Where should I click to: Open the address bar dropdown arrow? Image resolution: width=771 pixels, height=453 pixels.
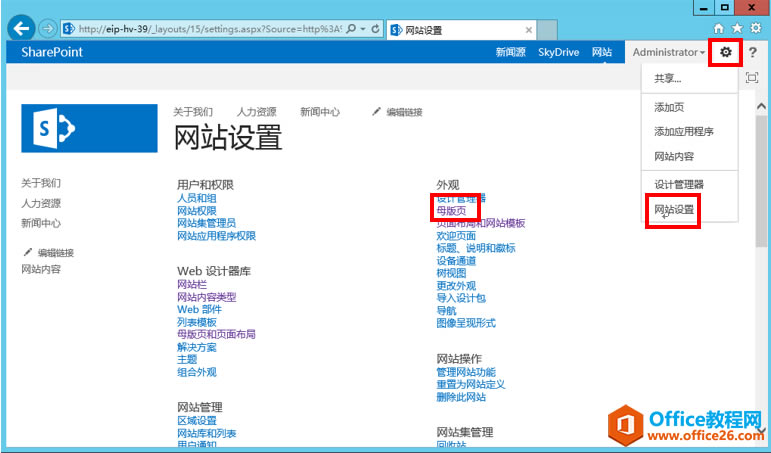point(363,29)
